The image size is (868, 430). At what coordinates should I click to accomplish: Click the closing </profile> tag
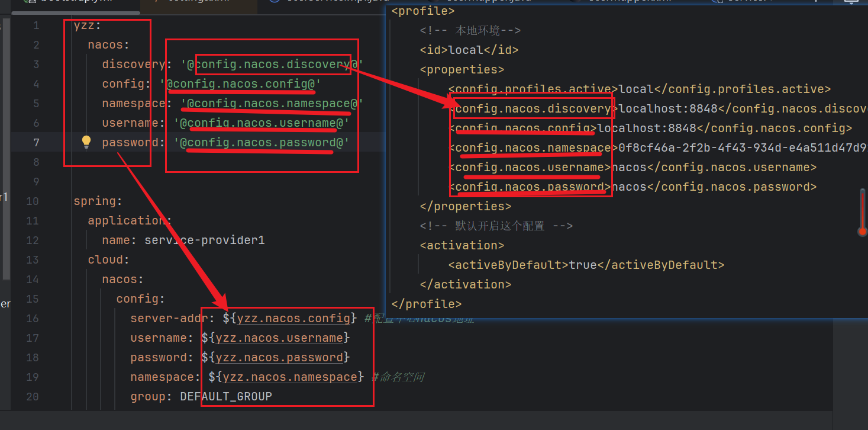point(427,304)
